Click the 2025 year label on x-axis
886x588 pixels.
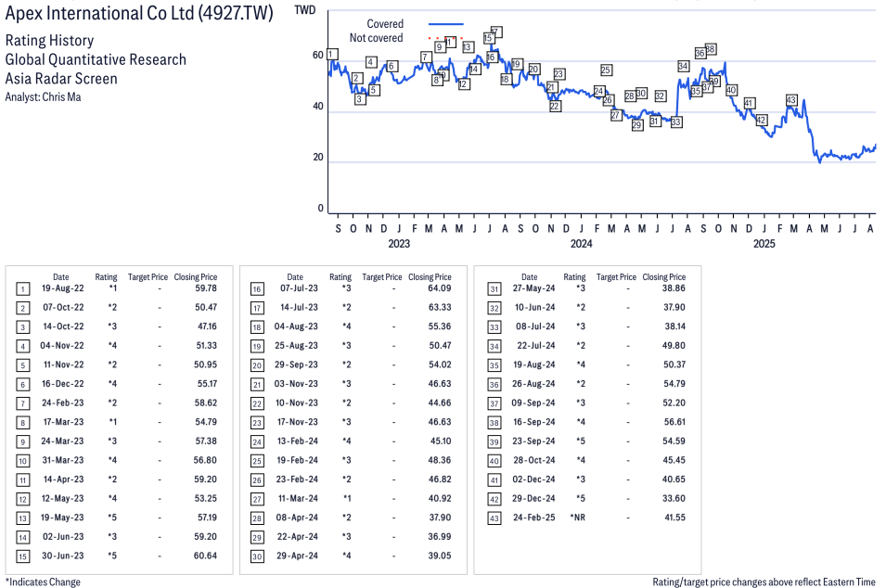[764, 243]
